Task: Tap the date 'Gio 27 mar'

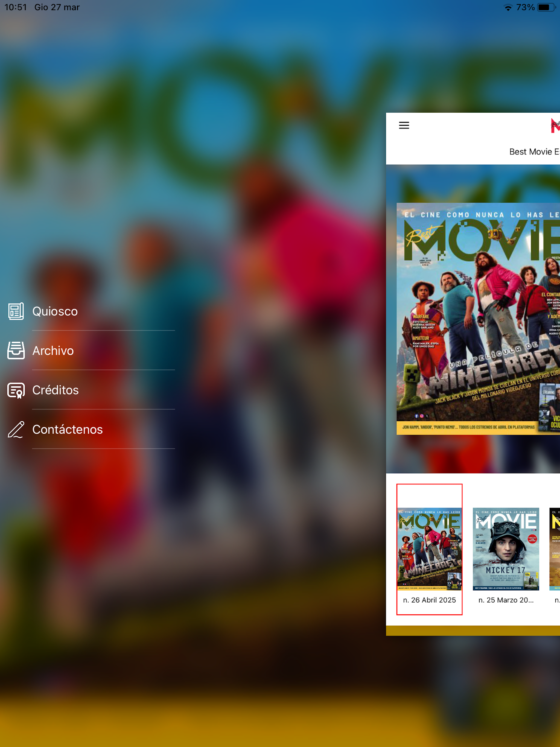Action: pos(57,7)
